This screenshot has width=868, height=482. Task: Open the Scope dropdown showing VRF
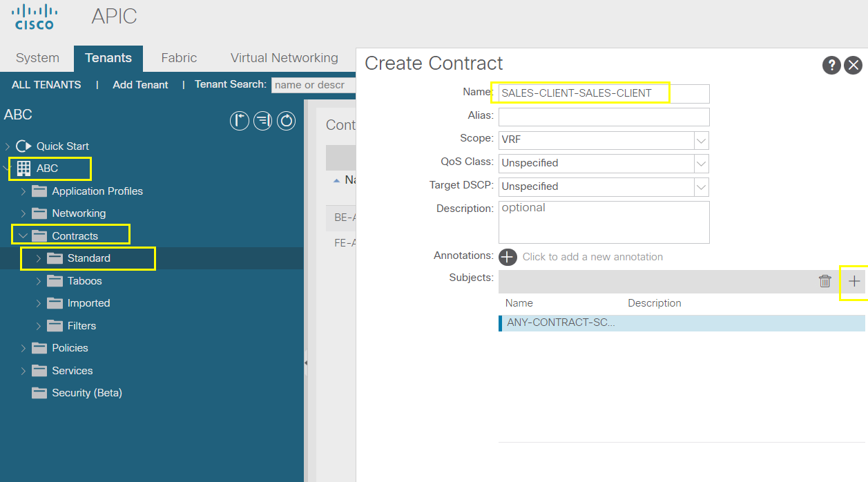pos(702,140)
